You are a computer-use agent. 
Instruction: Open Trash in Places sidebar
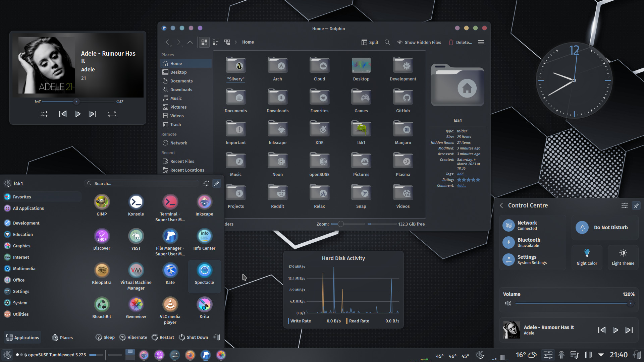pos(186,124)
